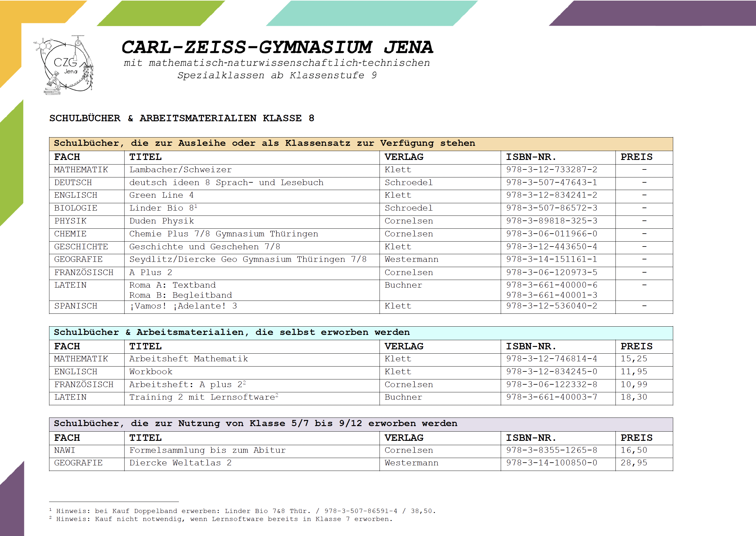Click the CZG Jena school logo

[63, 65]
